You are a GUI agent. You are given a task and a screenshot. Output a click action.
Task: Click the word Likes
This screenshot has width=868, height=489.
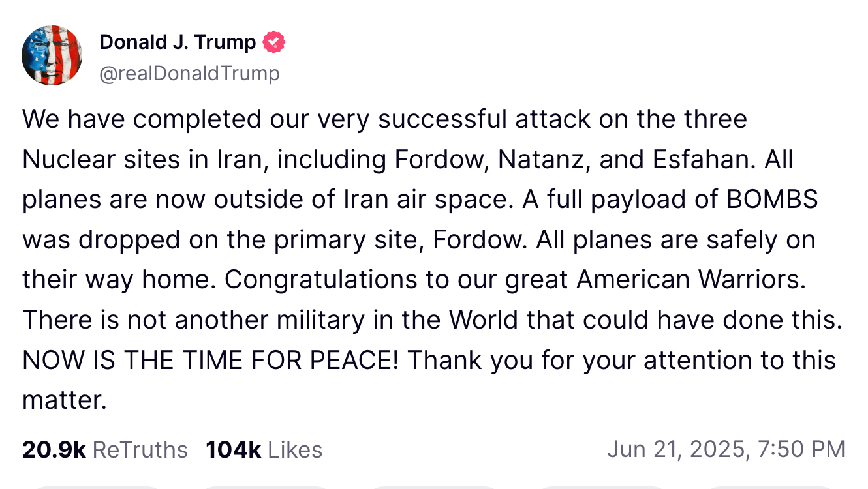coord(295,450)
